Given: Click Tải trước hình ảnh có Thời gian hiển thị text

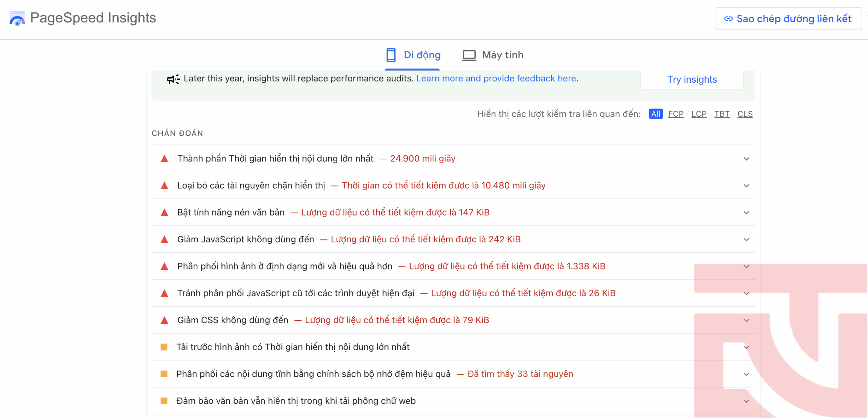Looking at the screenshot, I should click(293, 347).
